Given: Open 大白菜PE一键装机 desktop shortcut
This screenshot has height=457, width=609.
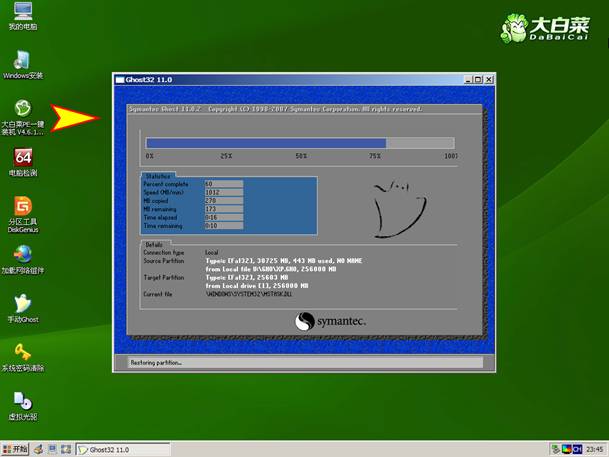Looking at the screenshot, I should coord(22,108).
